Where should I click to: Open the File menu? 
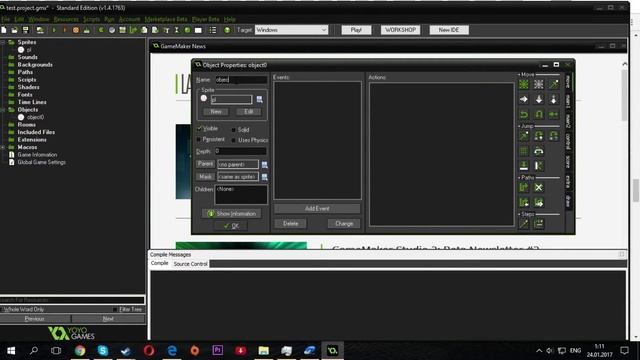6,19
